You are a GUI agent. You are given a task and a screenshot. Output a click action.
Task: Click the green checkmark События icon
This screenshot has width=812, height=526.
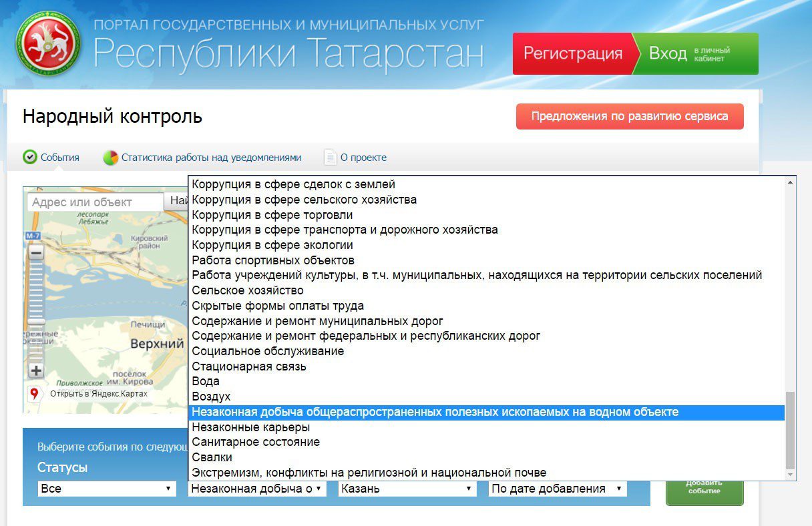pos(30,158)
